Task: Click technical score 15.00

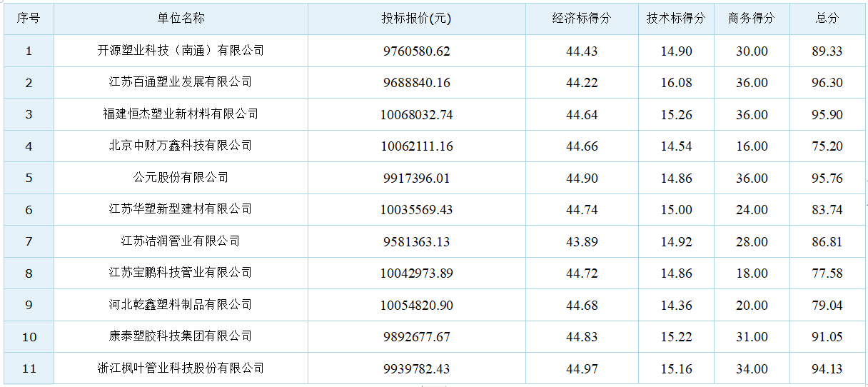Action: 676,210
